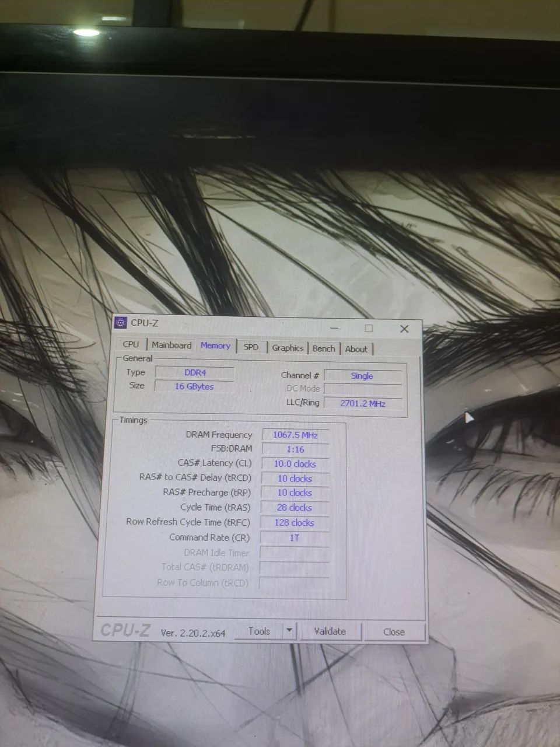Click the empty Row To Column field
560x747 pixels.
coord(294,582)
